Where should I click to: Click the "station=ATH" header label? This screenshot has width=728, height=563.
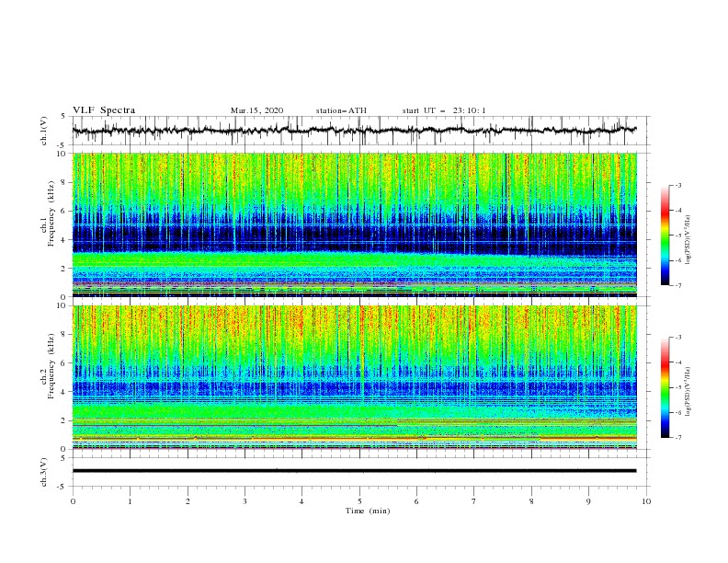click(341, 110)
